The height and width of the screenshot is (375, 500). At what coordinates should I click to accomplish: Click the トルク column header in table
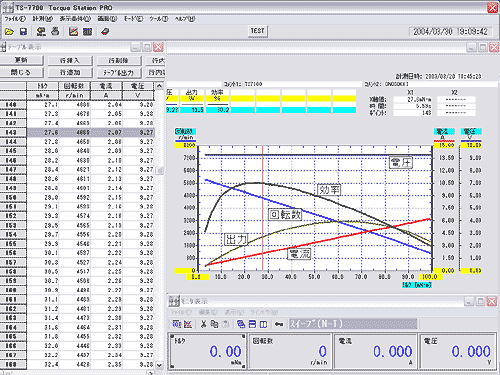pyautogui.click(x=42, y=86)
